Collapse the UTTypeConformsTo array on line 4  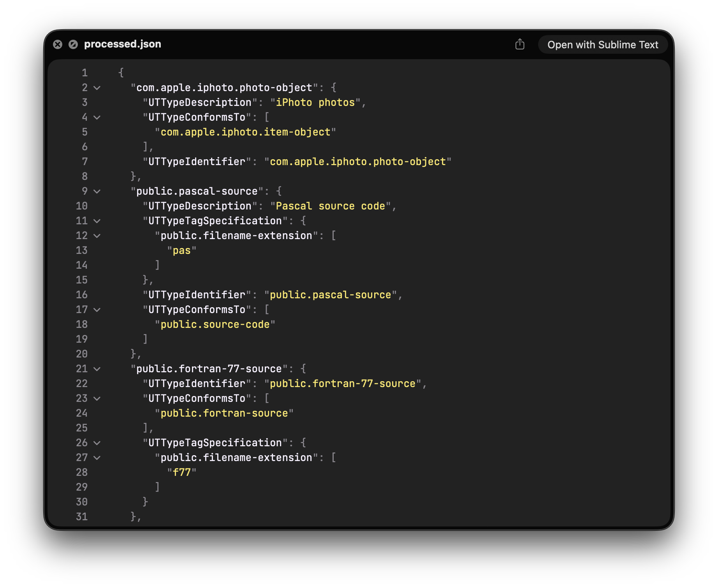click(97, 118)
